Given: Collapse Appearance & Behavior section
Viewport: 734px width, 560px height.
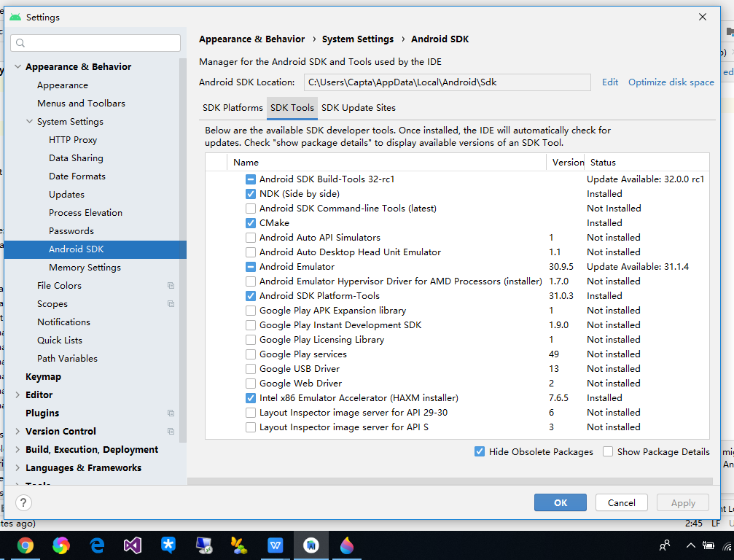Looking at the screenshot, I should click(x=17, y=67).
